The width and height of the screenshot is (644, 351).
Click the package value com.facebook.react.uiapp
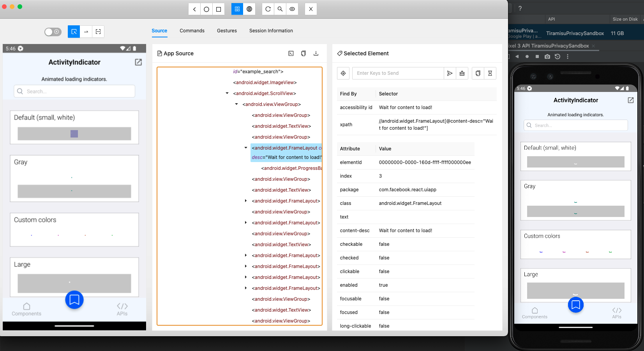point(408,190)
